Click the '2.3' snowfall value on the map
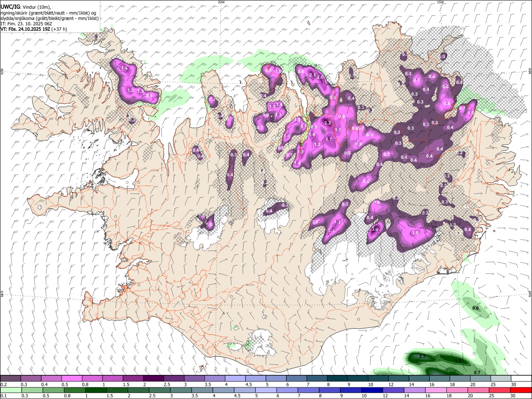Viewport: 532px width, 399px height. click(x=328, y=123)
